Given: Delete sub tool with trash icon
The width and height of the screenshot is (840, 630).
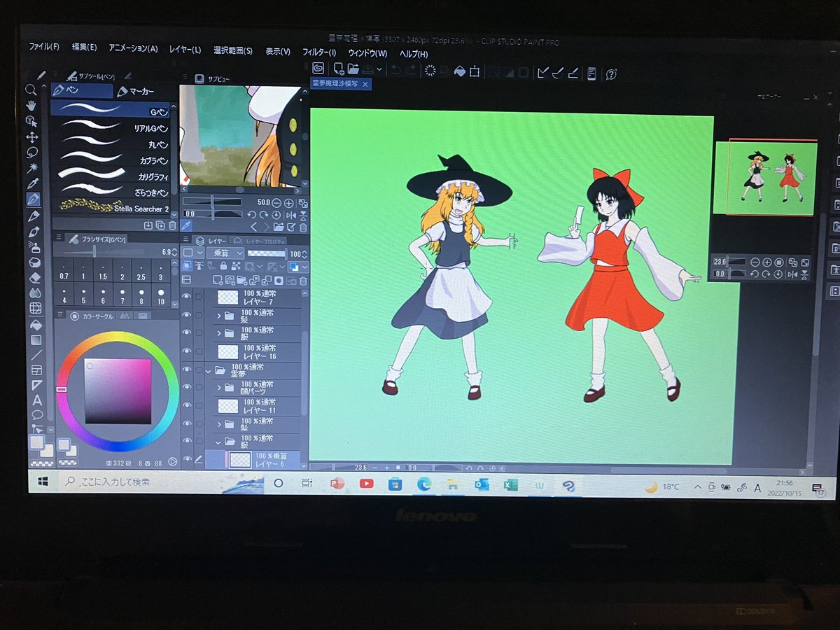Looking at the screenshot, I should (x=172, y=225).
